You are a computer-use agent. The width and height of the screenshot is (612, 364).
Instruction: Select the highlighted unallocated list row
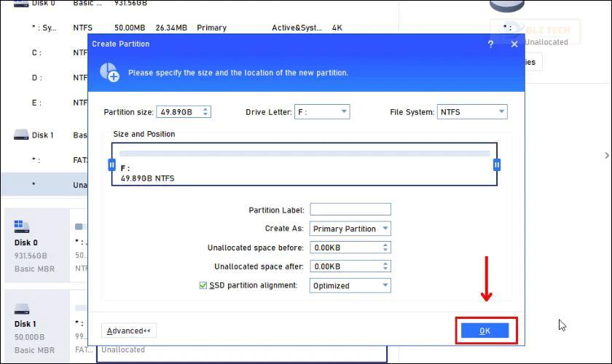tap(44, 184)
